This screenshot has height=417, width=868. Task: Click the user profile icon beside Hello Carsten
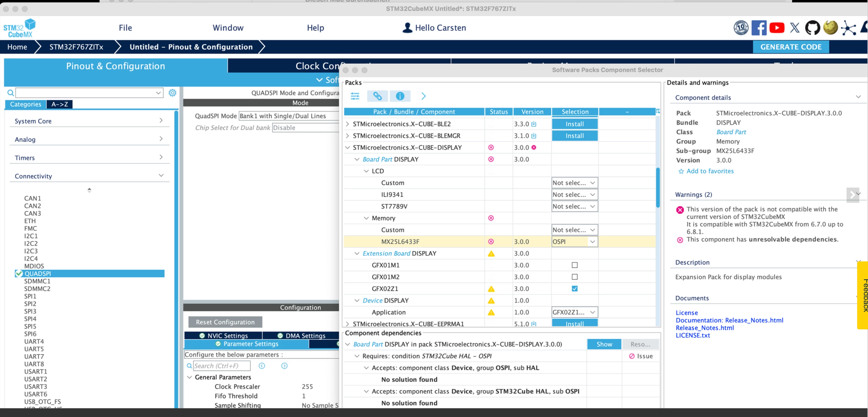coord(407,28)
